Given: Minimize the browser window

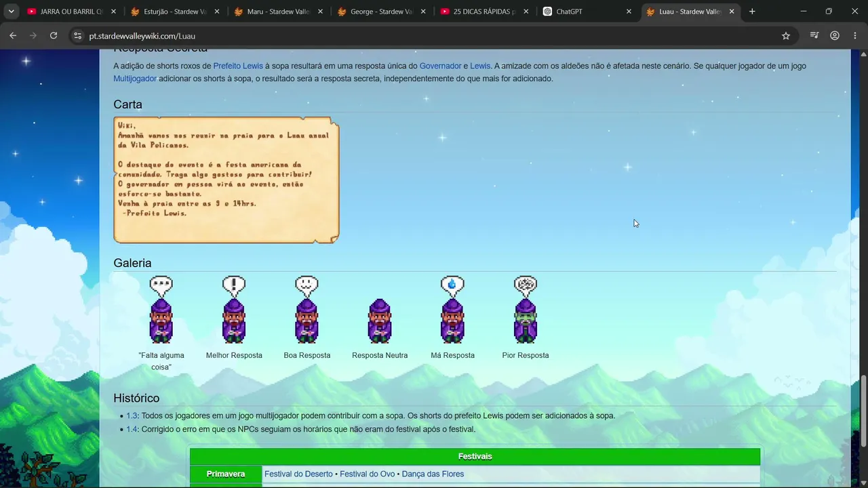Looking at the screenshot, I should pos(804,12).
